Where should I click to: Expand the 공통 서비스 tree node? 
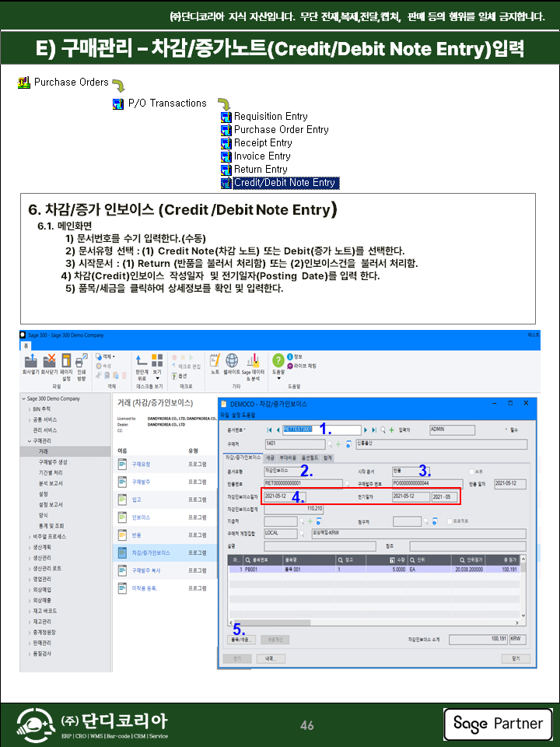(29, 419)
